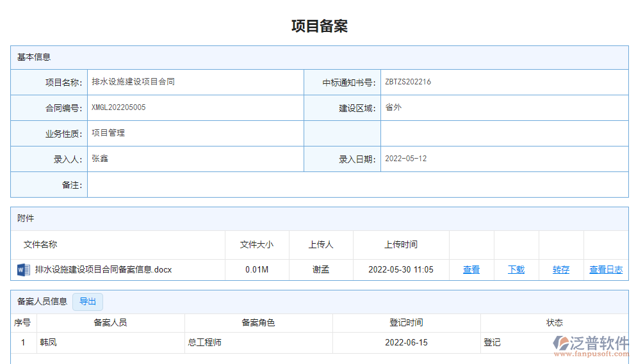The height and width of the screenshot is (364, 636).
Task: Click the 业务性质 field showing 项目管理
Action: click(108, 133)
